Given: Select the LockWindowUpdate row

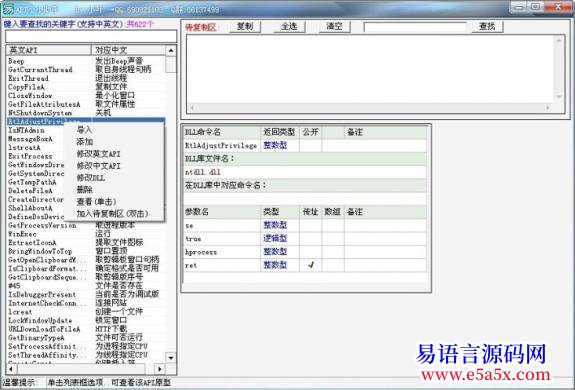Looking at the screenshot, I should point(86,321).
